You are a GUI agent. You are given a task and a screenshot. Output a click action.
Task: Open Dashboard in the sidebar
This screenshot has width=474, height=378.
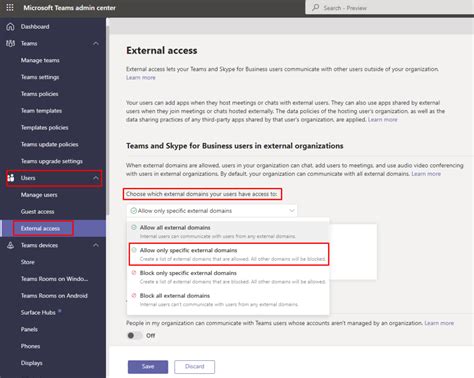pyautogui.click(x=35, y=27)
